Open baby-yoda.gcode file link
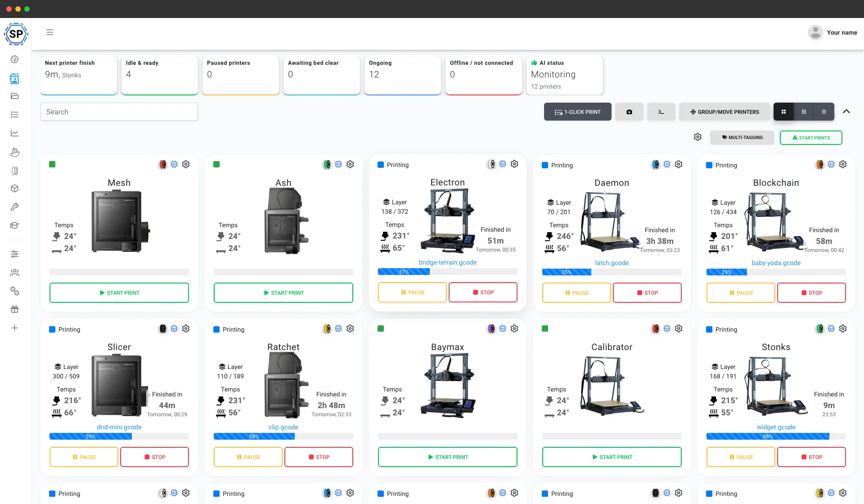The width and height of the screenshot is (864, 504). pyautogui.click(x=776, y=263)
